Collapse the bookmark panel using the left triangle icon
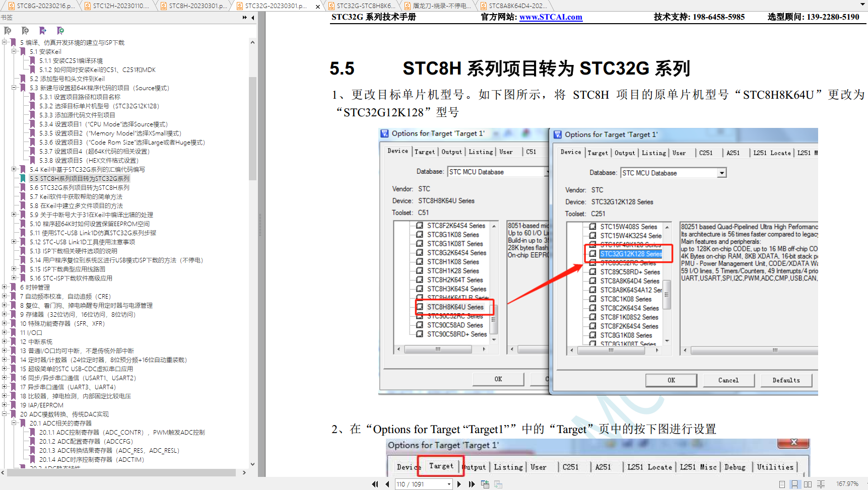Viewport: 868px width, 490px height. [x=252, y=18]
